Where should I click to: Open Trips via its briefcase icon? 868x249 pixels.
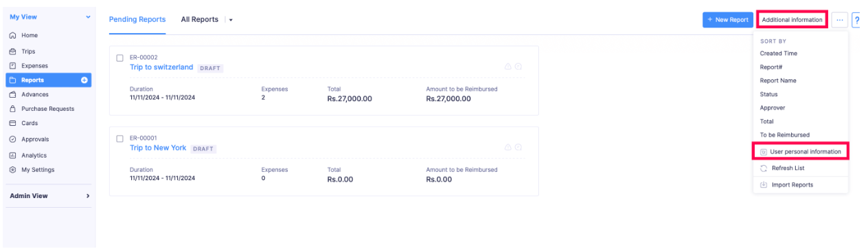[x=12, y=51]
